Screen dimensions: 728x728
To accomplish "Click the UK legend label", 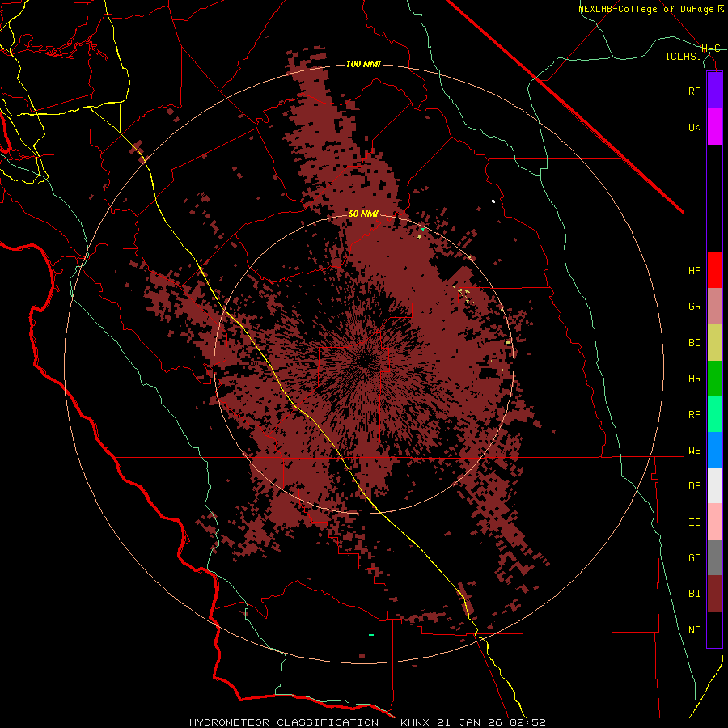I will click(694, 127).
